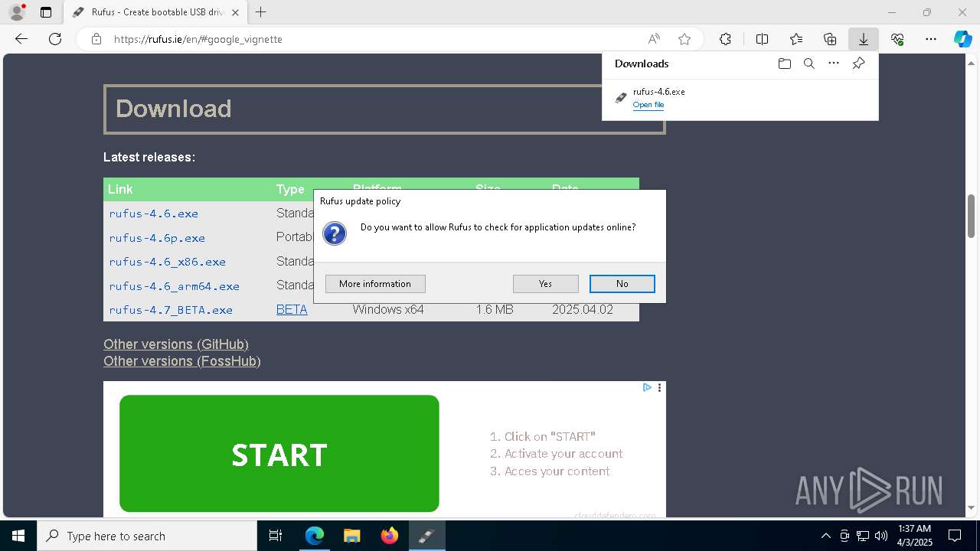Open Firefox from taskbar
The height and width of the screenshot is (551, 980).
coord(389,536)
